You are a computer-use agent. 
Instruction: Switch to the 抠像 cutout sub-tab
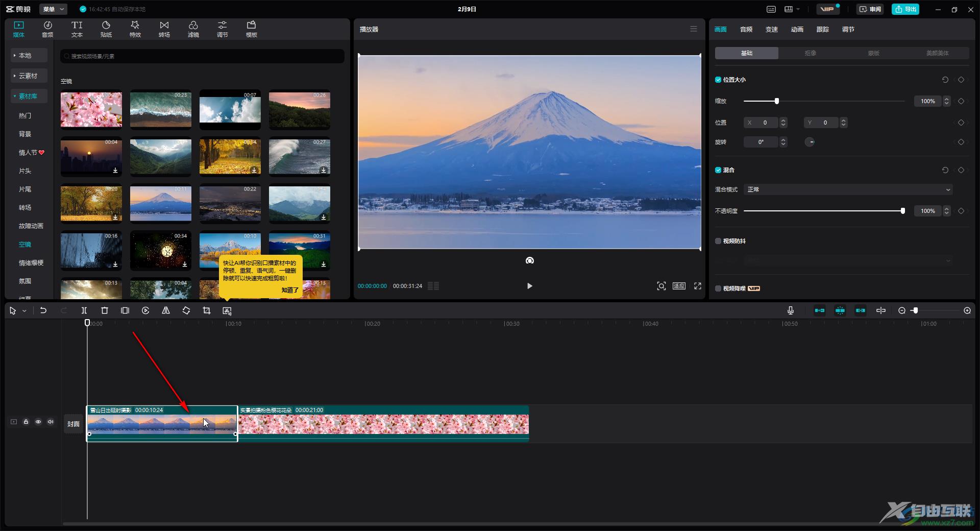tap(810, 53)
